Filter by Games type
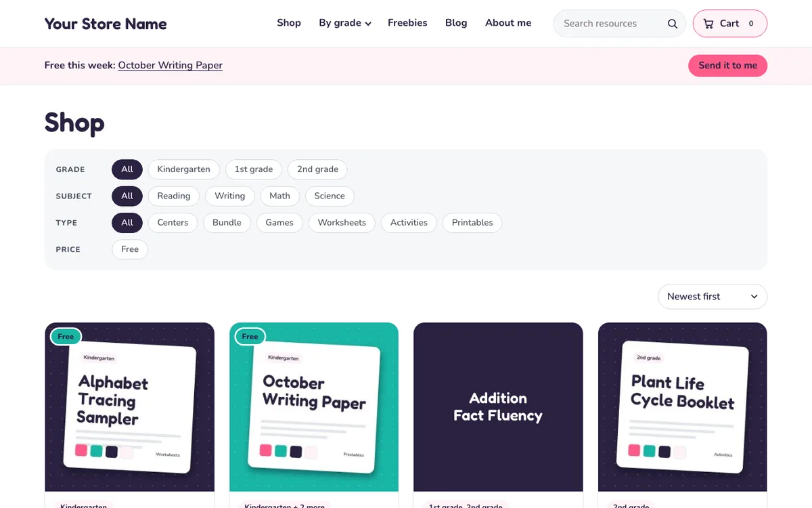Screen dimensions: 812x508 [x=279, y=223]
